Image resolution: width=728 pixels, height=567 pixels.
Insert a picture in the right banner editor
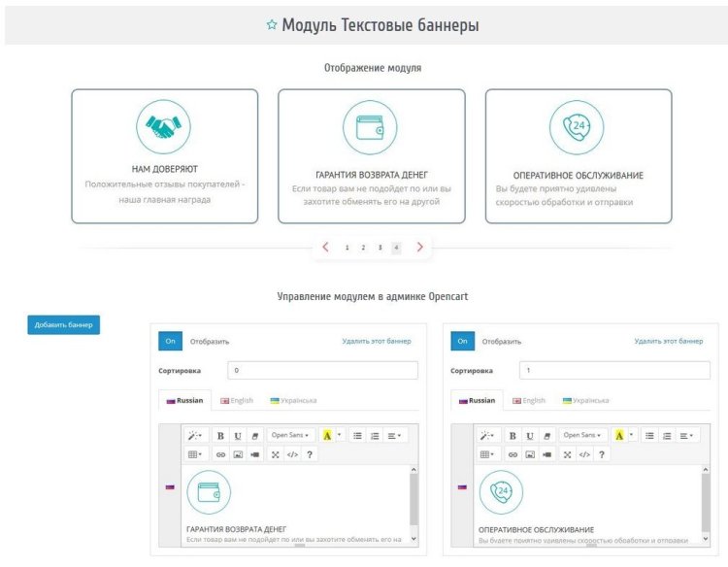point(530,454)
